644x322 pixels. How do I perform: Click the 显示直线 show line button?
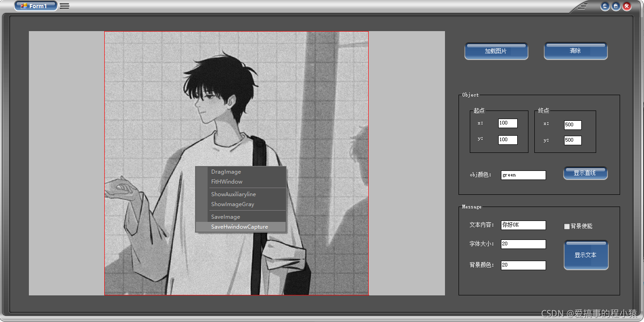click(585, 173)
